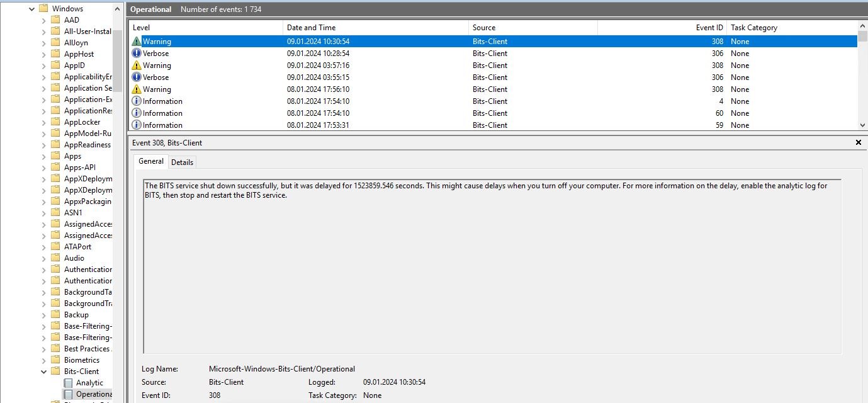This screenshot has width=868, height=403.
Task: Sort events by Level column header
Action: click(206, 28)
